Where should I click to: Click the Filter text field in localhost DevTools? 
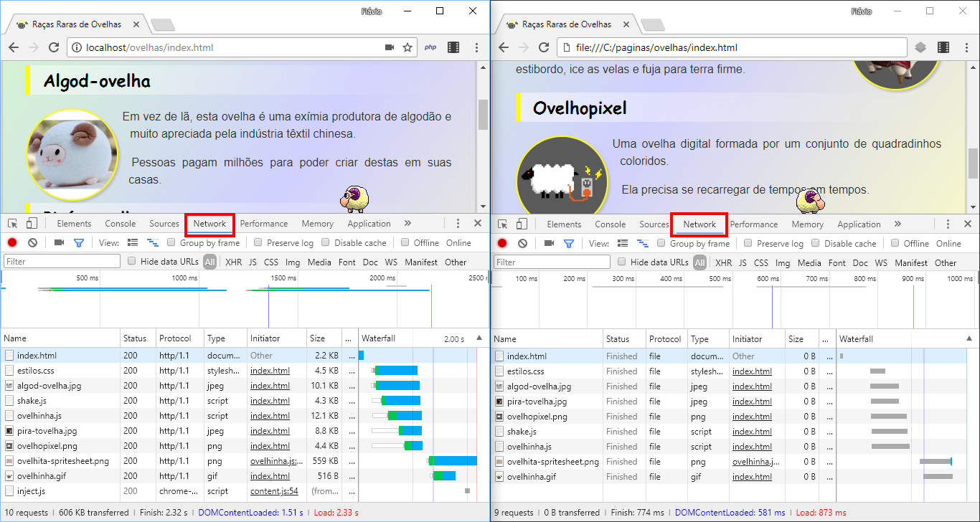click(62, 262)
